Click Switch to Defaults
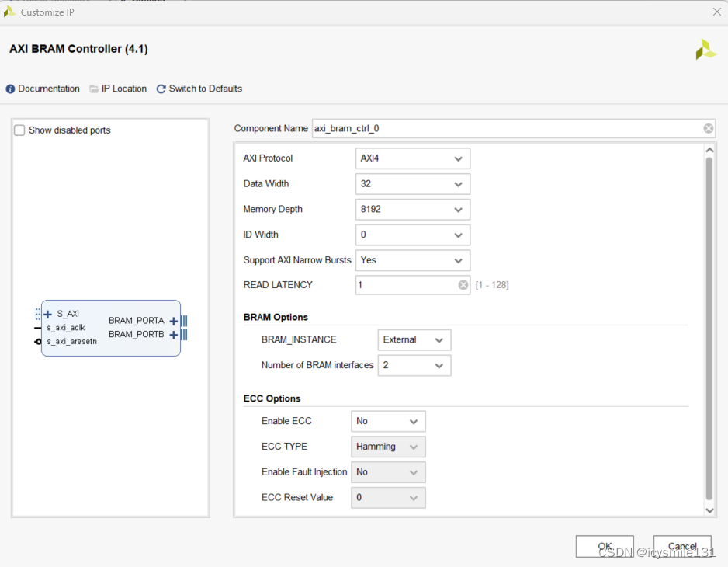Image resolution: width=728 pixels, height=567 pixels. pyautogui.click(x=205, y=89)
